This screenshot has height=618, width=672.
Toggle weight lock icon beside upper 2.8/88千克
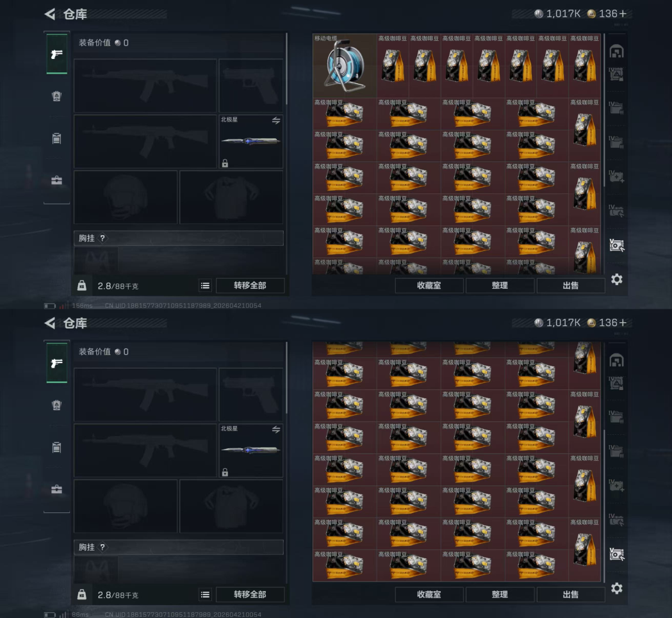pos(82,286)
